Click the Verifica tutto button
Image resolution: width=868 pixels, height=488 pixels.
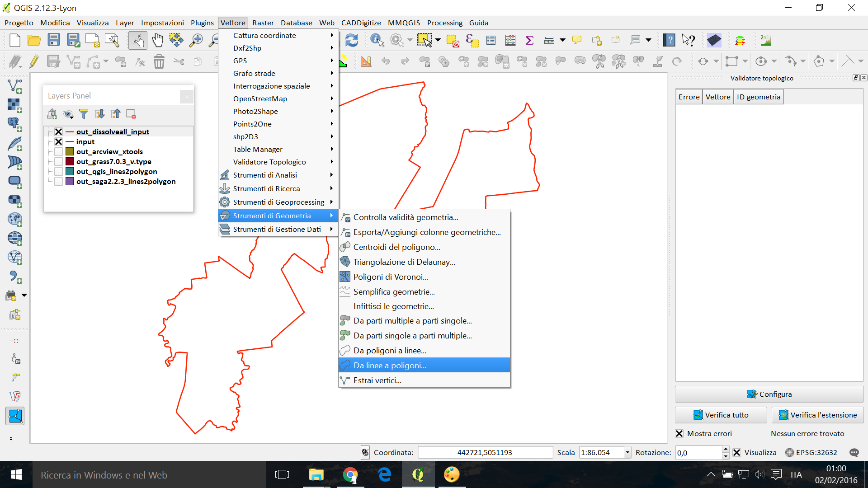[x=721, y=415]
